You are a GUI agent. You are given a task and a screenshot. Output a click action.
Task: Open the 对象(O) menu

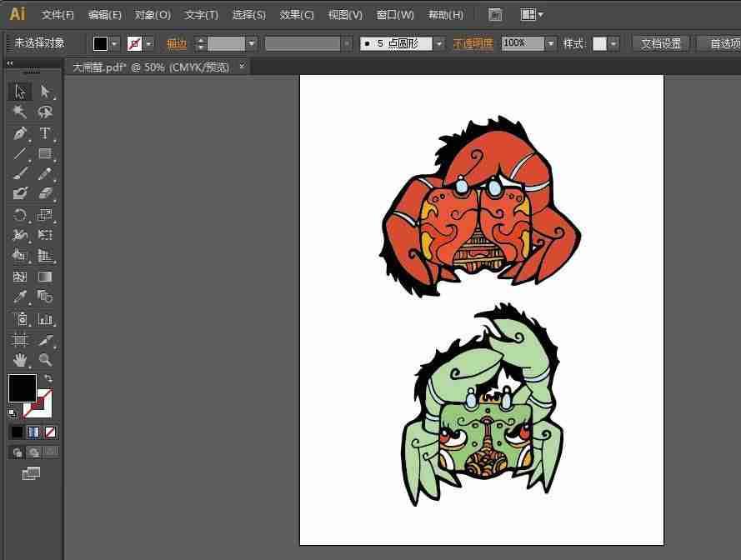(153, 15)
